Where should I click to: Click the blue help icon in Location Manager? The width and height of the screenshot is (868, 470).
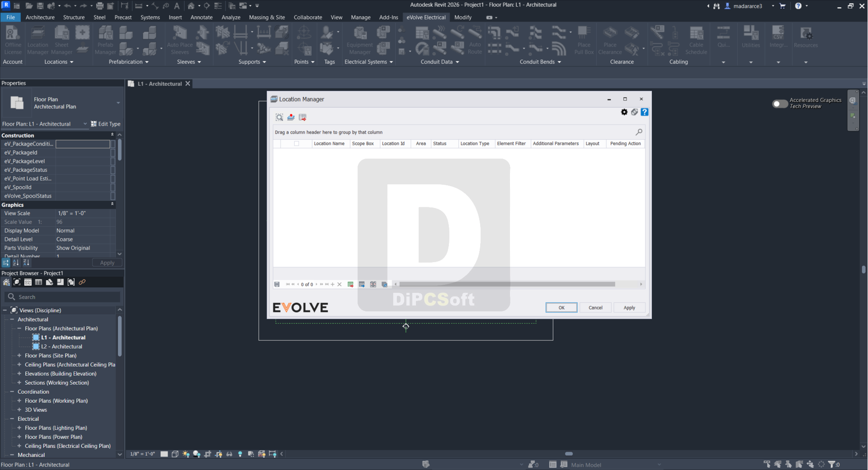point(645,112)
